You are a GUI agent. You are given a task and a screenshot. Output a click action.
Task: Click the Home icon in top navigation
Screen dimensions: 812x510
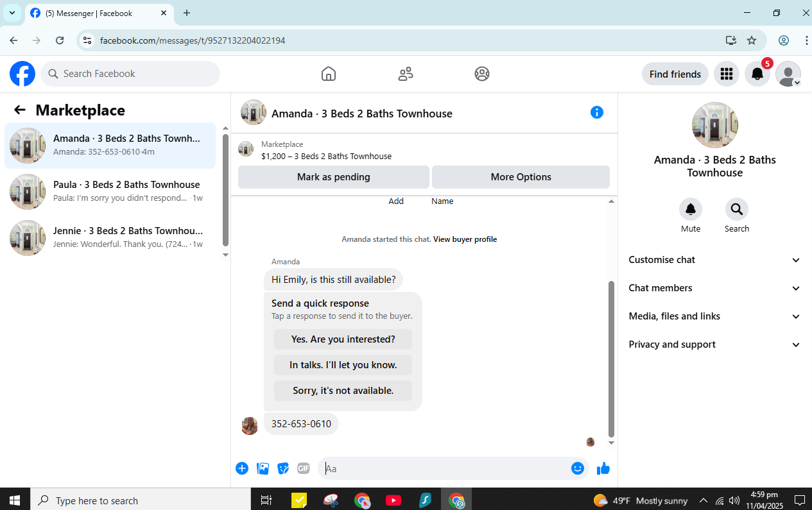(x=329, y=74)
